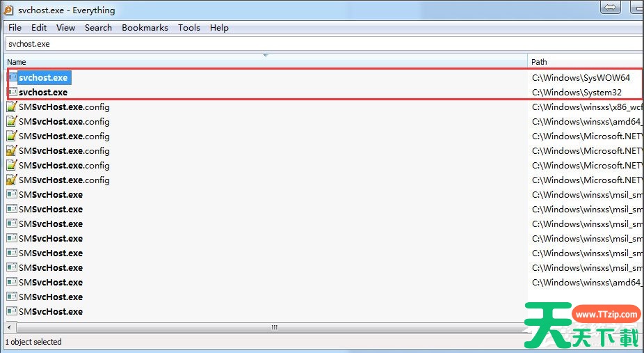The width and height of the screenshot is (644, 353).
Task: Click the '1 object selected' status bar text
Action: 33,342
